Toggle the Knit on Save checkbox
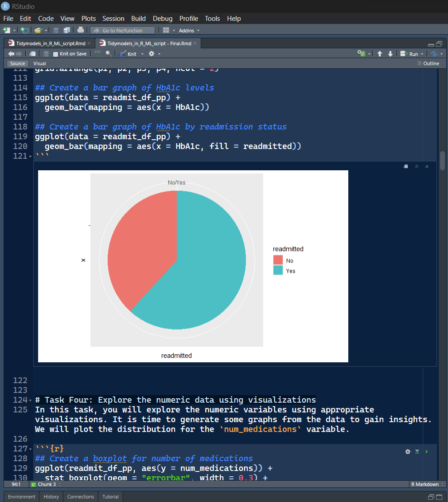 click(x=56, y=54)
